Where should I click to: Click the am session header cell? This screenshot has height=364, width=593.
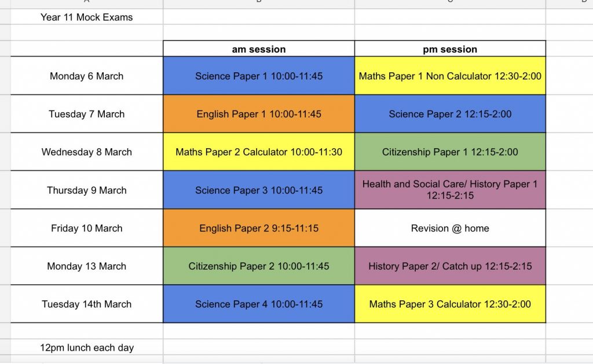(x=259, y=49)
